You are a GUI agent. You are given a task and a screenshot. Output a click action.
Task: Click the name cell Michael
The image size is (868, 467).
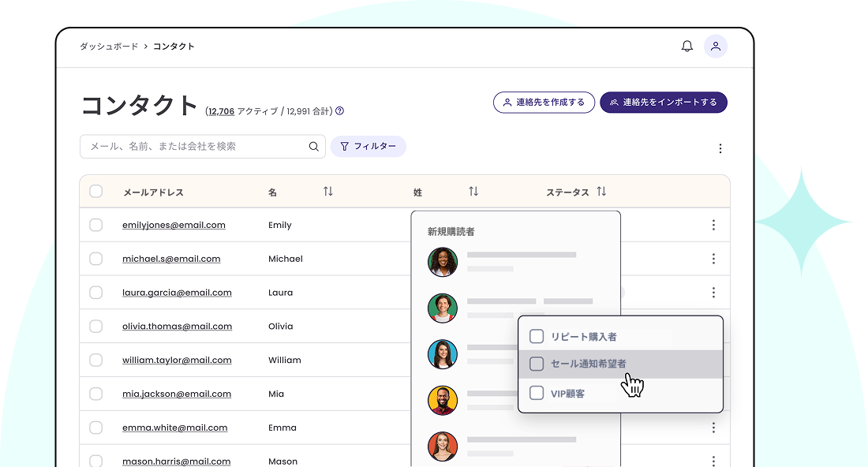285,259
